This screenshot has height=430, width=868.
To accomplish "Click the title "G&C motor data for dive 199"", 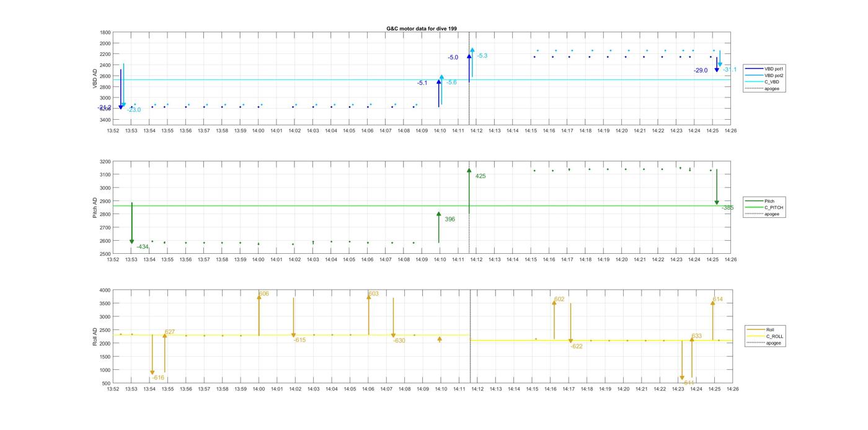I will pyautogui.click(x=422, y=29).
